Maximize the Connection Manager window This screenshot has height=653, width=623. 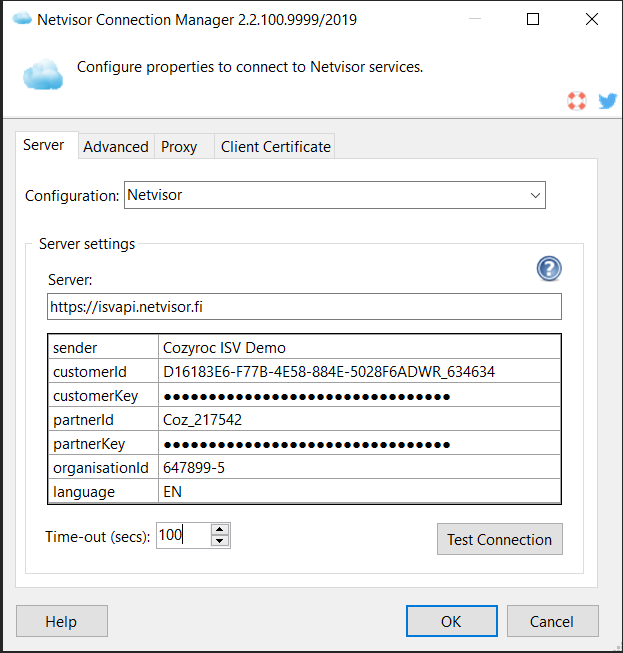(533, 19)
